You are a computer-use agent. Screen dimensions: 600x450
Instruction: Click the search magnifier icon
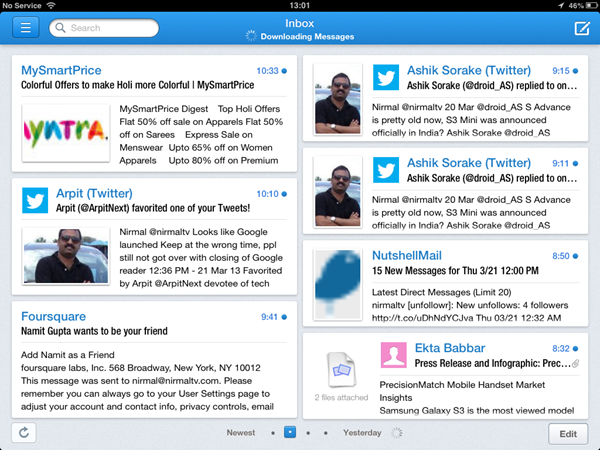click(x=60, y=28)
